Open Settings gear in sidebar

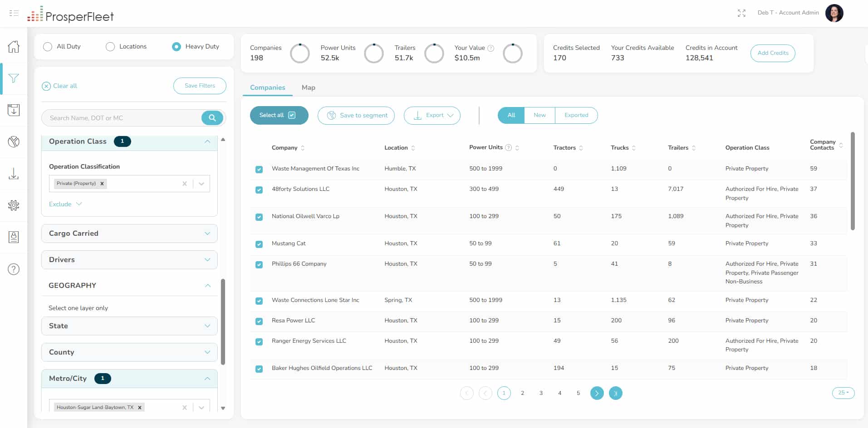14,205
